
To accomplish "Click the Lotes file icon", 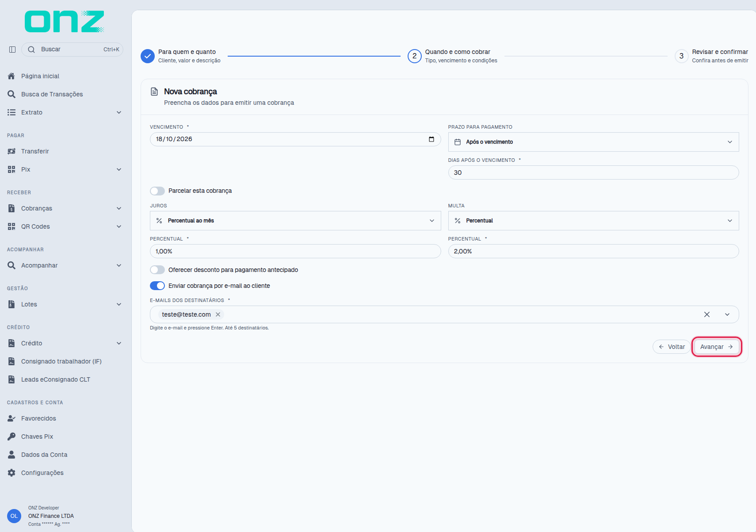I will pos(11,304).
